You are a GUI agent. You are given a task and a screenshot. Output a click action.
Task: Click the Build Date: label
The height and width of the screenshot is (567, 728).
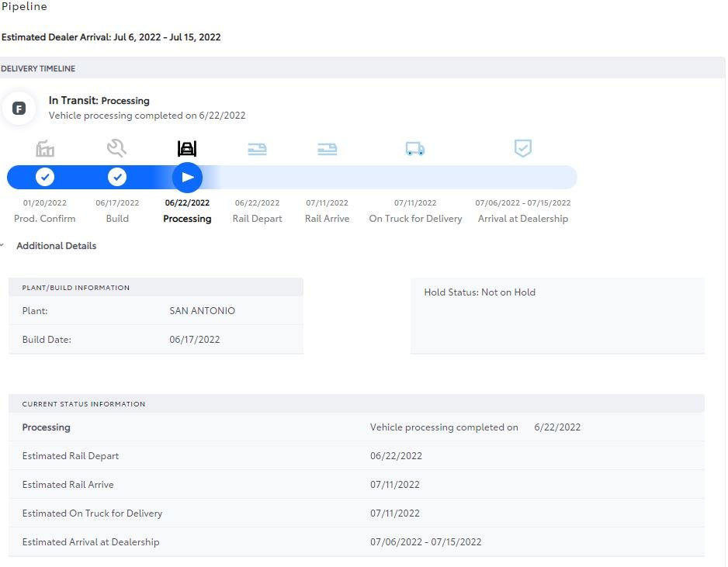coord(47,340)
